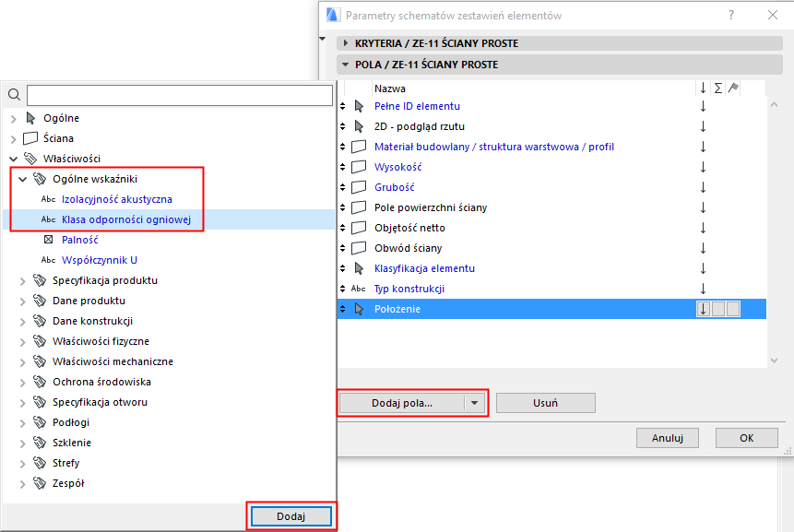Collapse the POLA / ZE-11 ŚCIANY PROSTE panel

coord(346,65)
